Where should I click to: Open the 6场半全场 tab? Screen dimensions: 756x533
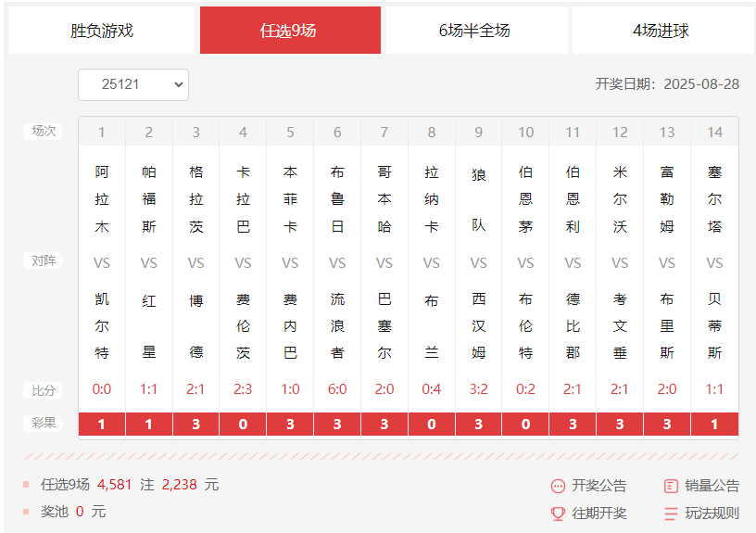pos(475,31)
